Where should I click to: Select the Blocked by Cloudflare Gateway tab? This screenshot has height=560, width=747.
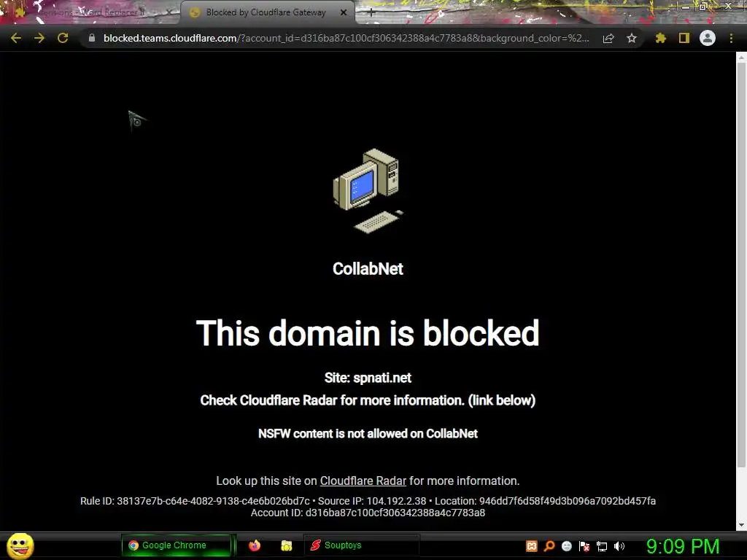(x=267, y=12)
